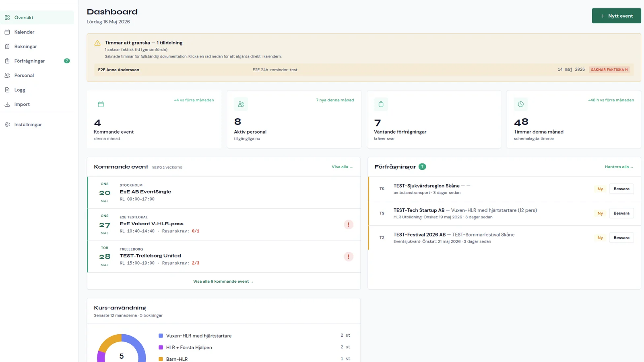Viewport: 644px width, 362px height.
Task: Click the Inställningar gear icon
Action: tap(7, 125)
